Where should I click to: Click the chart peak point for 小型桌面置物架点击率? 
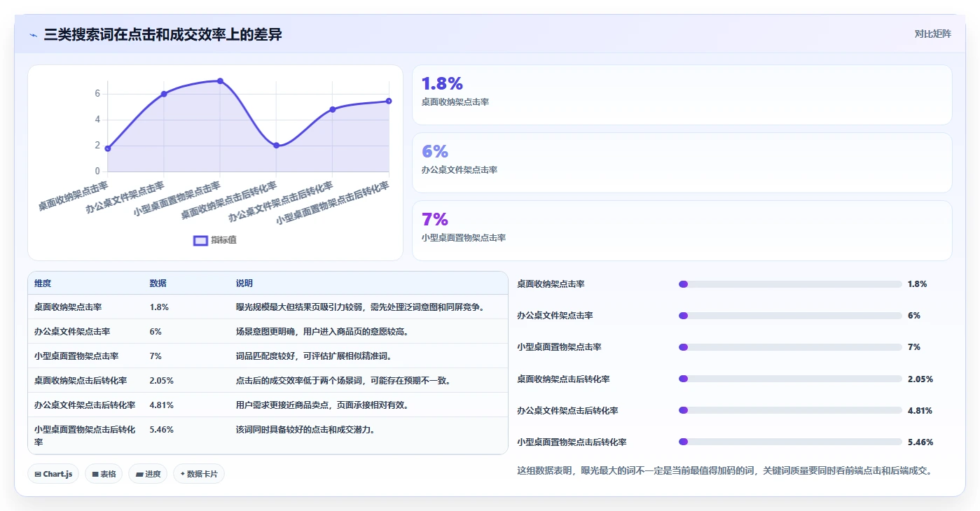pos(220,81)
